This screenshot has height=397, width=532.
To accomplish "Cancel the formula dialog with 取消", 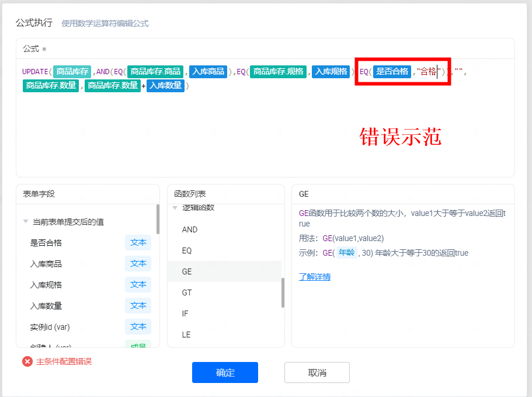I will [x=317, y=372].
